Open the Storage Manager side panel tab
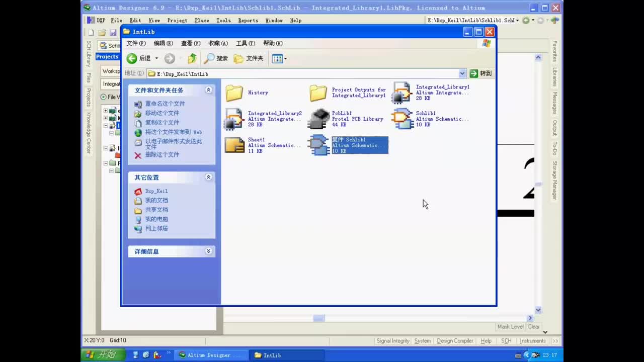644x362 pixels. point(555,180)
